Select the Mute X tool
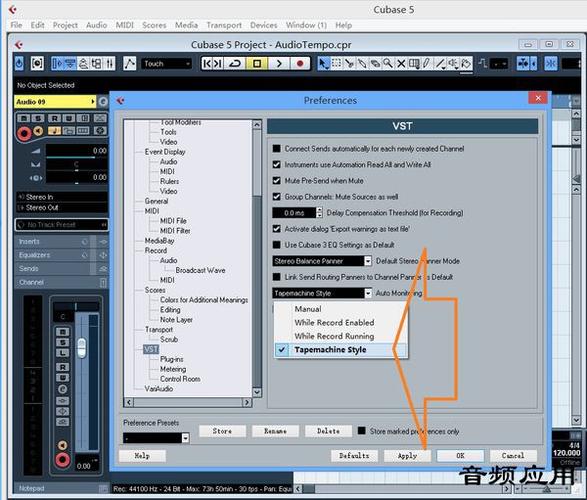 [401, 64]
